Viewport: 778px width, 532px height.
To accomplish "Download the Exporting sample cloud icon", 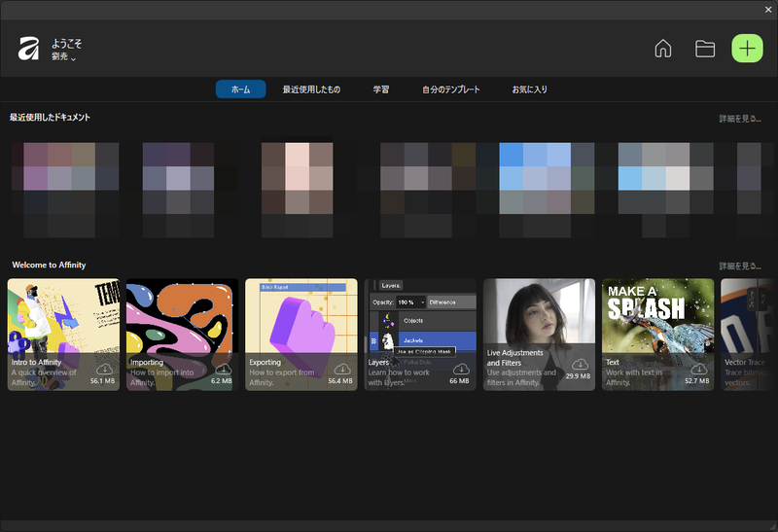I will coord(342,369).
